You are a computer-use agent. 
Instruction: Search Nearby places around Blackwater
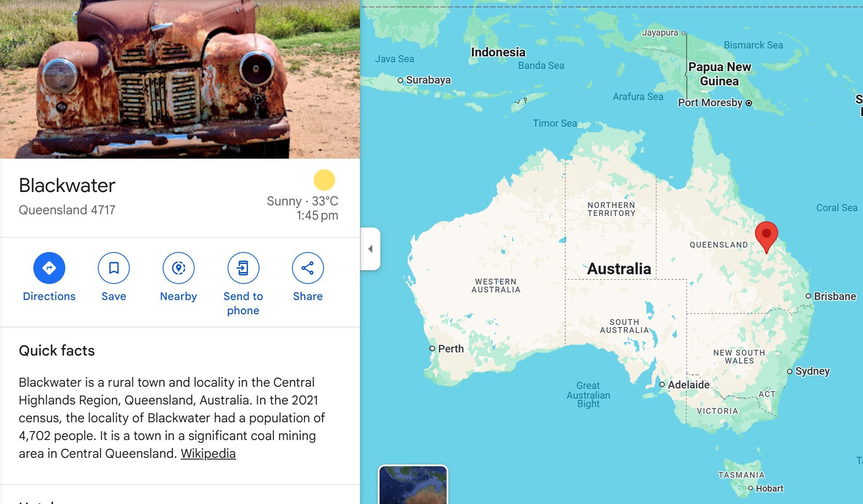(179, 268)
